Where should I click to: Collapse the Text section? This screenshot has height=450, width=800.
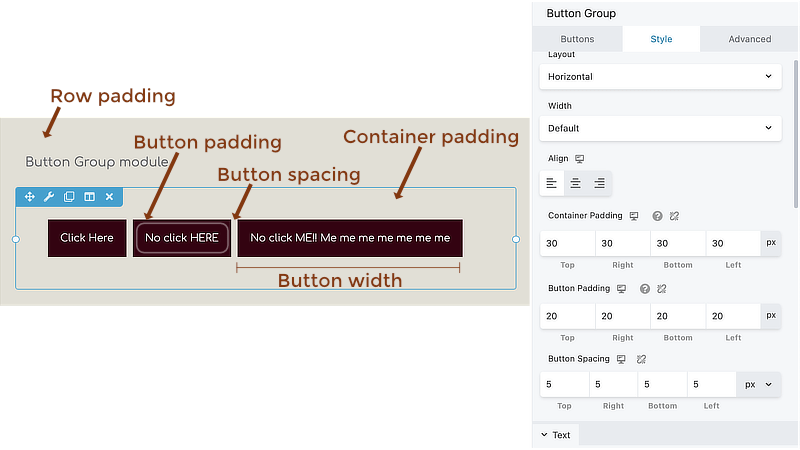tap(556, 435)
